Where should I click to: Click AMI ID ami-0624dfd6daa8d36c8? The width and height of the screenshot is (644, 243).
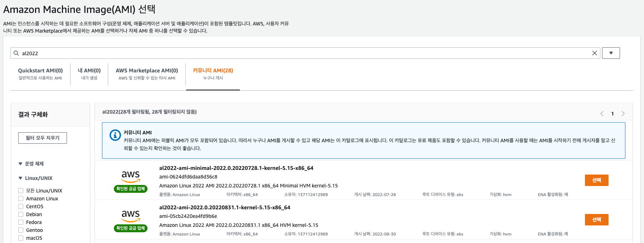188,177
